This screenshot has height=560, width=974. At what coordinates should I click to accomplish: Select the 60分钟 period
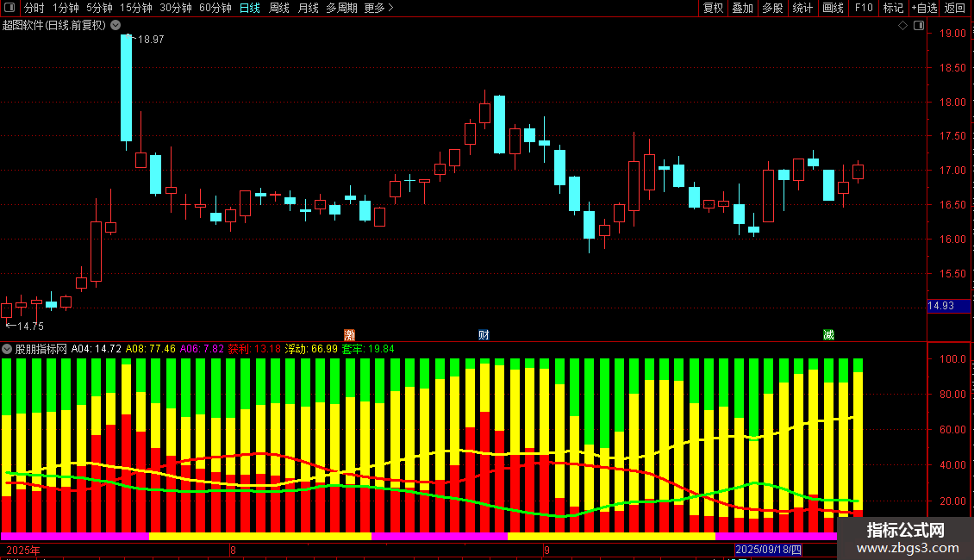pyautogui.click(x=215, y=8)
